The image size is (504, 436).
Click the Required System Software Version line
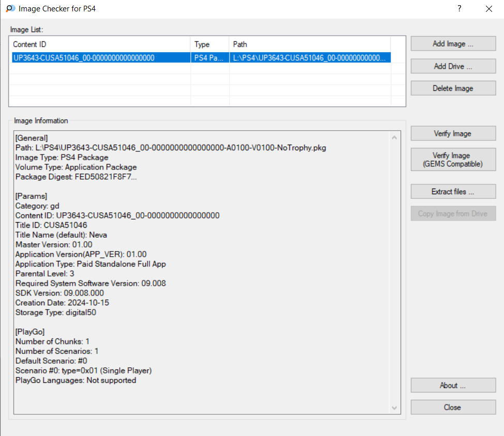[90, 284]
